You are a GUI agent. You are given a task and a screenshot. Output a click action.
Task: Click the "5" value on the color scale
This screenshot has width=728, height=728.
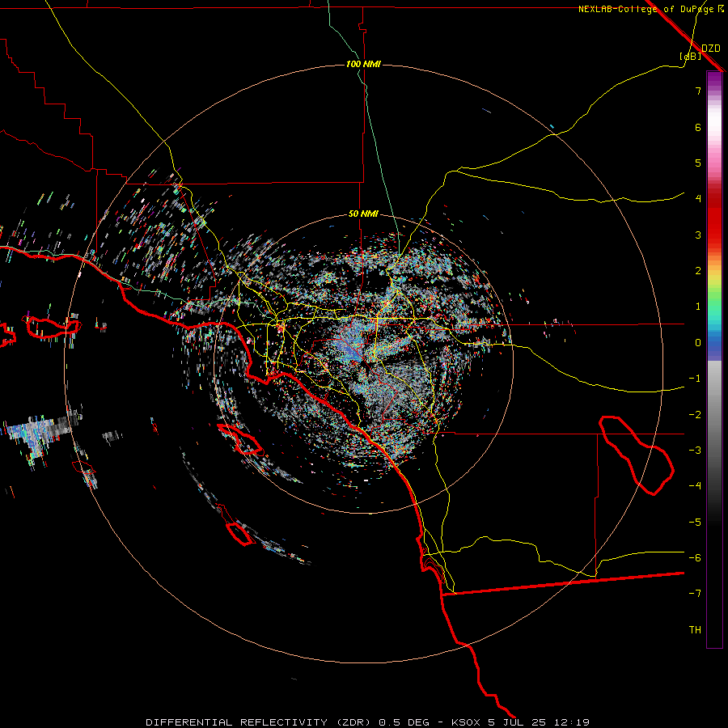click(698, 163)
